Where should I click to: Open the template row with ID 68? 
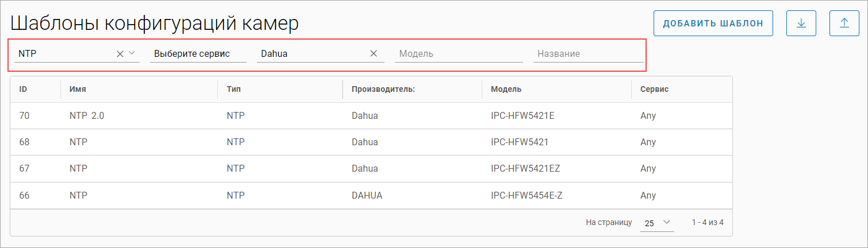click(x=24, y=142)
